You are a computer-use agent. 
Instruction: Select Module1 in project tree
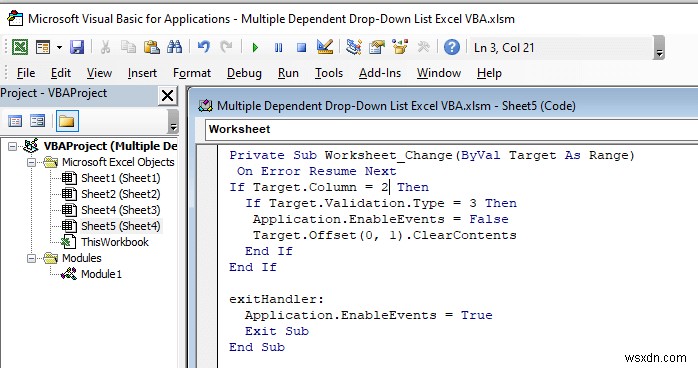tap(101, 274)
